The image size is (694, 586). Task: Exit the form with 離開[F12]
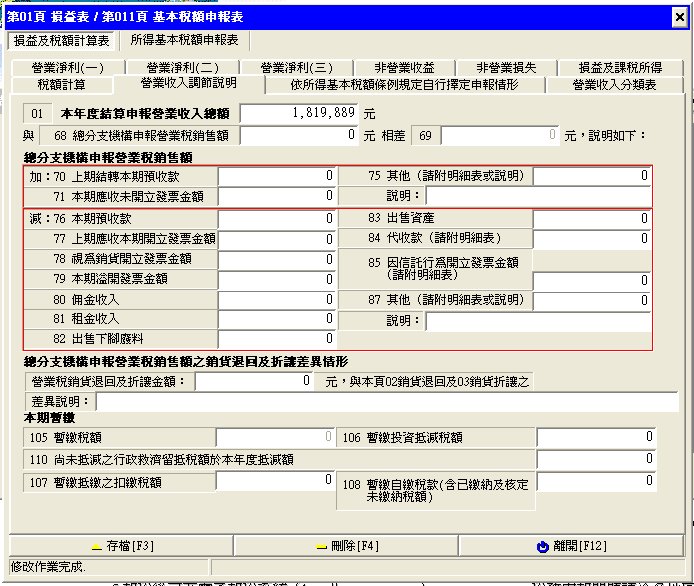point(571,546)
